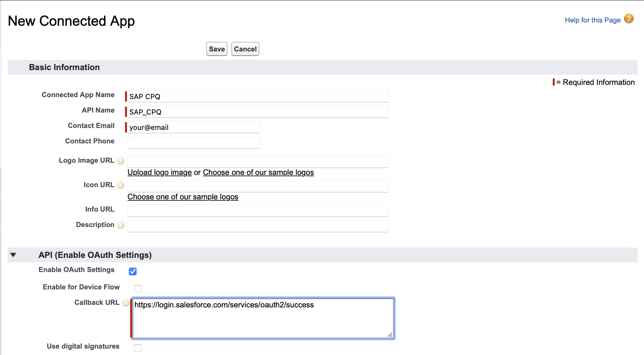Uncheck Enable OAuth Settings checkbox
The height and width of the screenshot is (355, 644).
click(133, 271)
